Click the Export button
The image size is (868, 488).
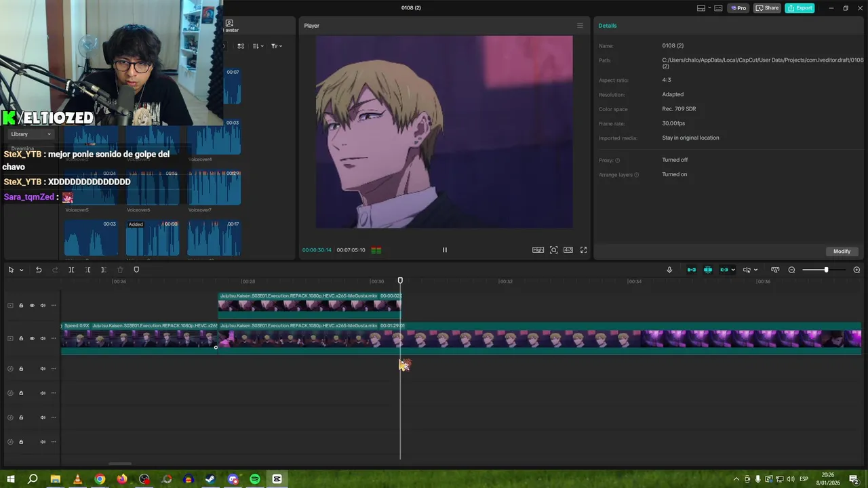click(800, 8)
